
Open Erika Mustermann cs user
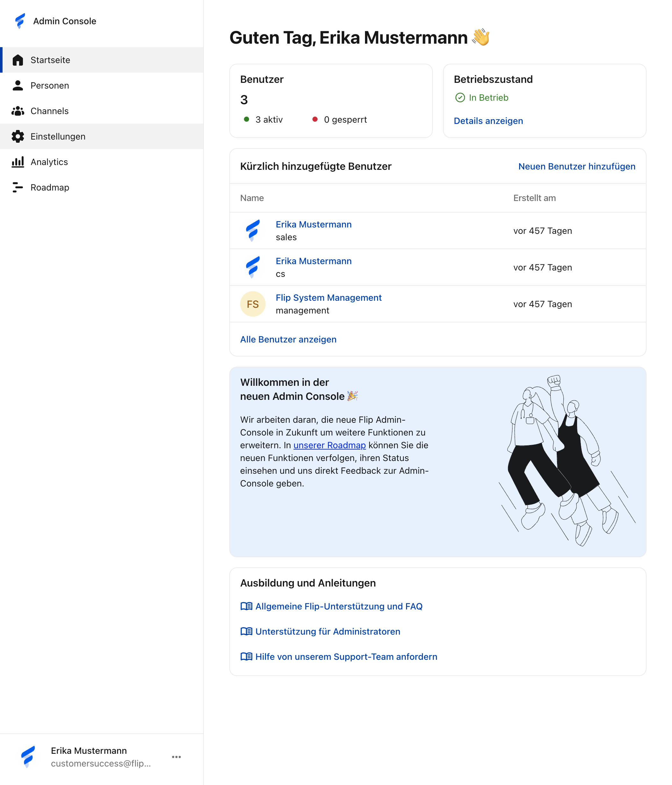(x=314, y=261)
